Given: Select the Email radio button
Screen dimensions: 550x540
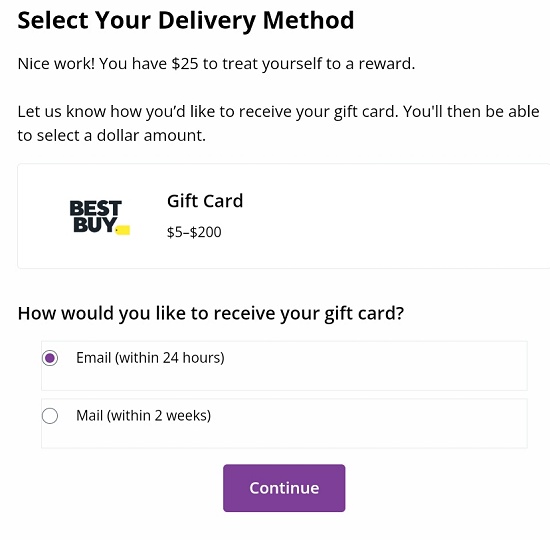Looking at the screenshot, I should pos(50,358).
